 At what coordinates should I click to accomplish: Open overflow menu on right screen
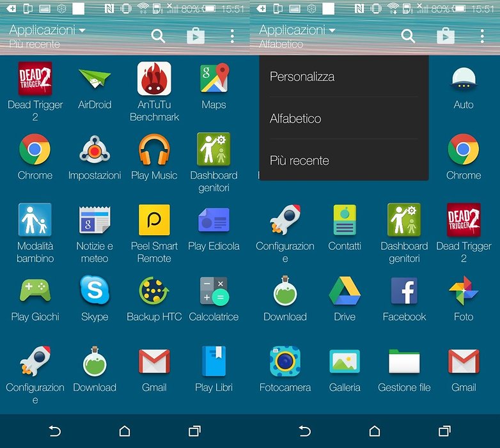point(483,36)
